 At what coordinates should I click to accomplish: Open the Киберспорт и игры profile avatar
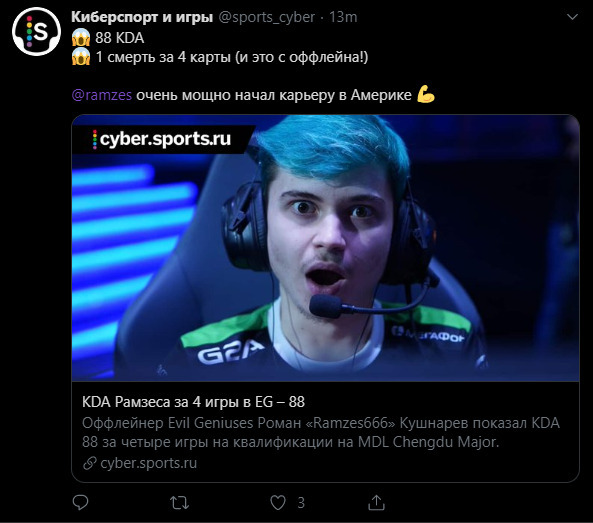[36, 31]
